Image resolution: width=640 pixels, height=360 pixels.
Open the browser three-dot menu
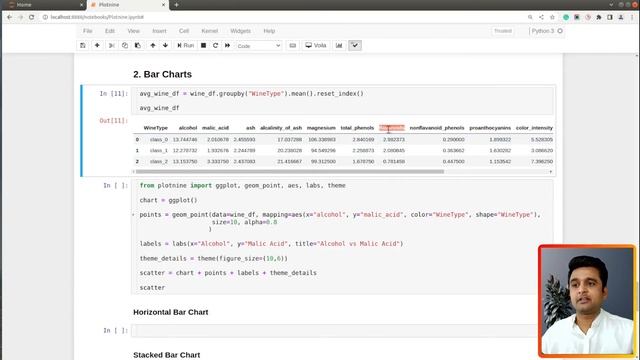tap(632, 17)
